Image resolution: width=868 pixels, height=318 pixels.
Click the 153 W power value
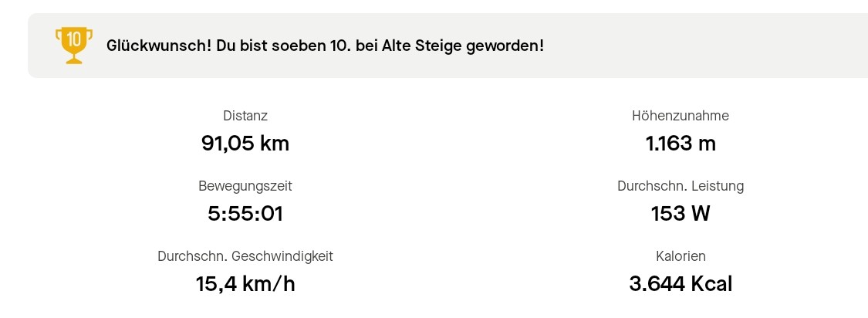point(680,214)
